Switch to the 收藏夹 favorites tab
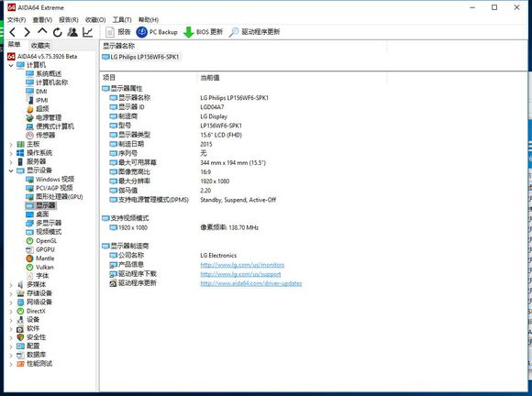Viewport: 532px width, 396px height. click(40, 45)
